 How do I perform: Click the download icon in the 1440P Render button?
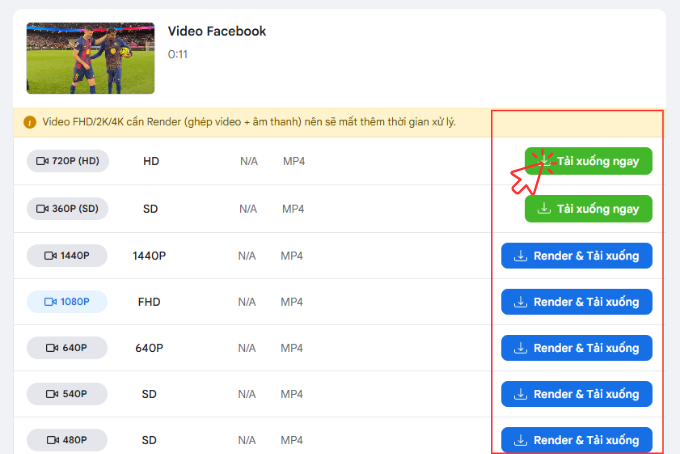pyautogui.click(x=520, y=256)
